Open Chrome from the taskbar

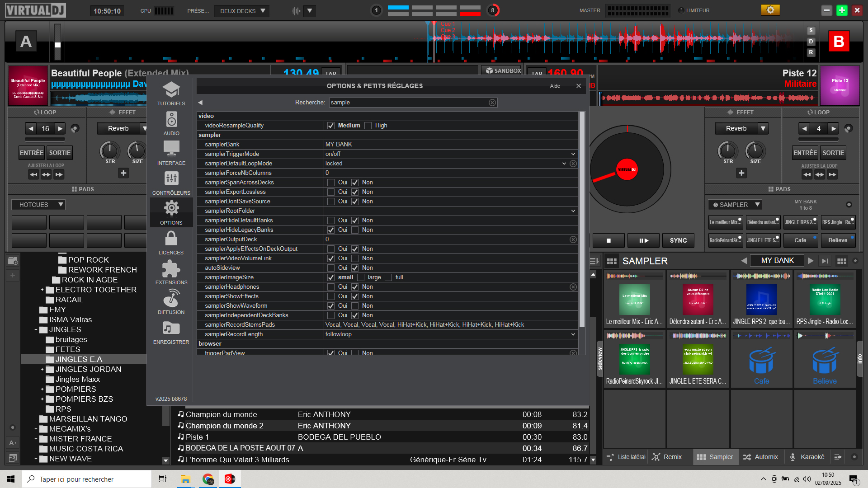click(208, 479)
